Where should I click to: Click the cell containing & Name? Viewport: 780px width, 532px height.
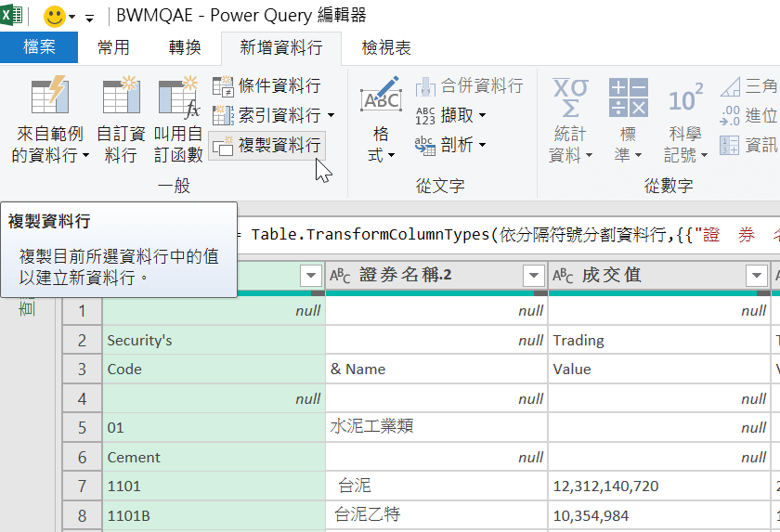[x=436, y=370]
